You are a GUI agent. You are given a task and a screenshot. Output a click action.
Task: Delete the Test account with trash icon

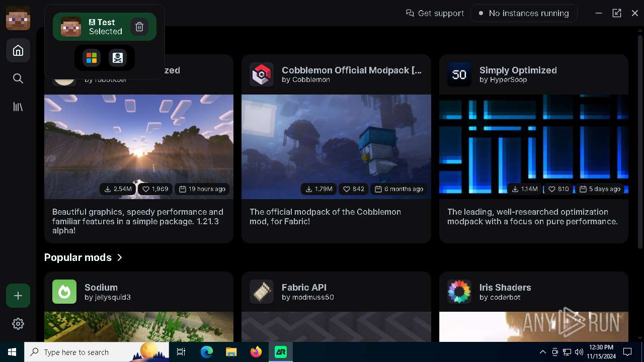(x=139, y=27)
